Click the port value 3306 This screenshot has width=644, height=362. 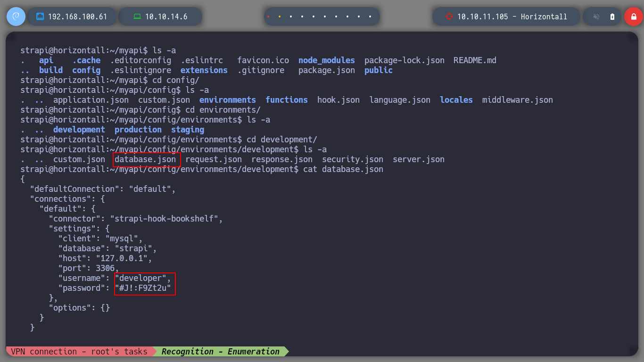click(x=105, y=268)
